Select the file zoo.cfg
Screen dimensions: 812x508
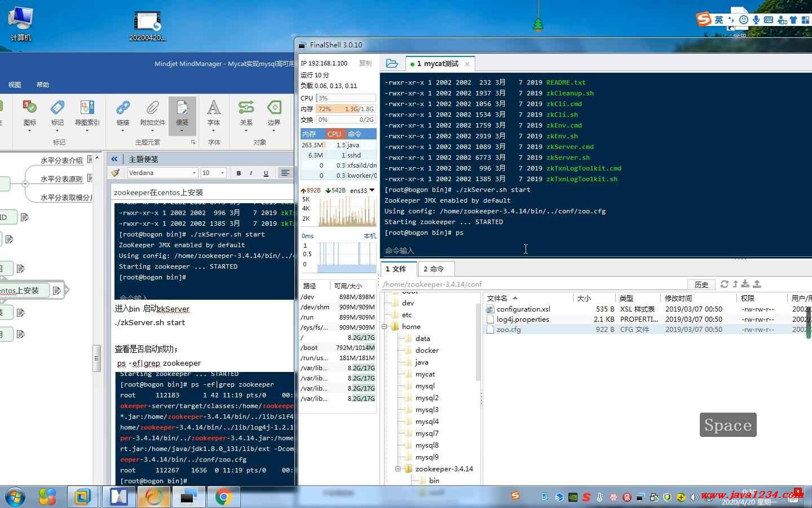tap(509, 330)
